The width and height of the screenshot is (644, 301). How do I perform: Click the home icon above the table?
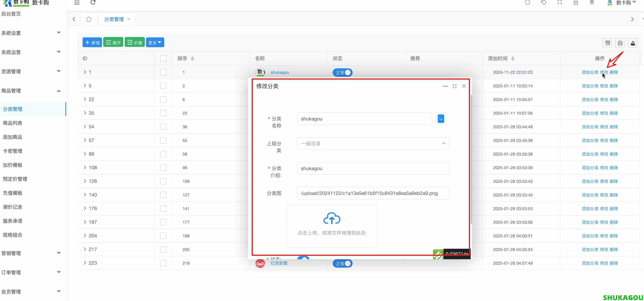click(89, 19)
